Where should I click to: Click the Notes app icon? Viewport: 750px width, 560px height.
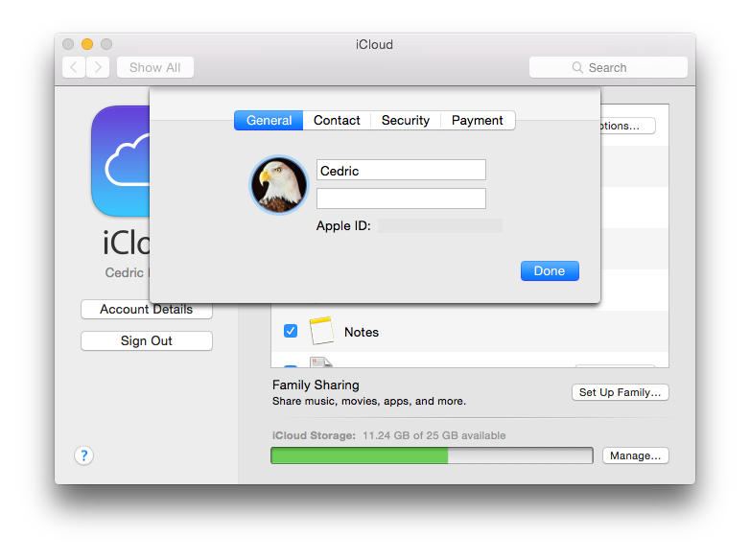point(321,331)
